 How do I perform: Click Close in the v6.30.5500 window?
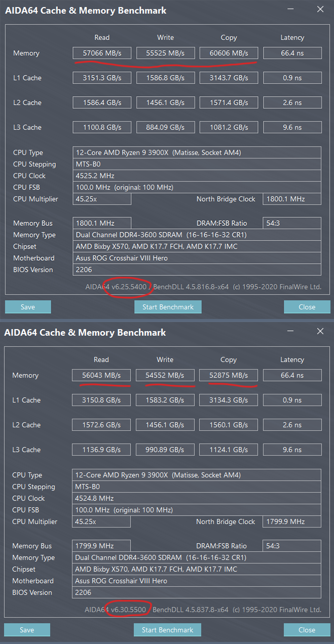point(307,630)
